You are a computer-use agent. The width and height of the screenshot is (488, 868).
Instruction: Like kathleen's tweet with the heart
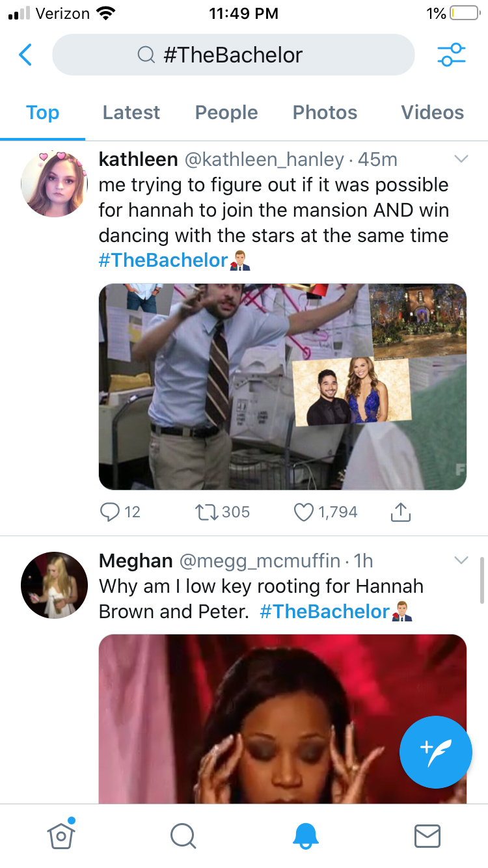pyautogui.click(x=304, y=512)
